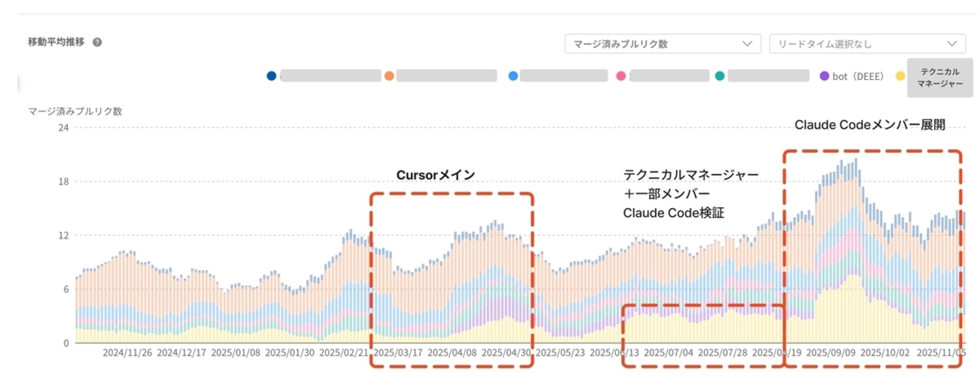Click the purple bot (DEEE) legend dot
This screenshot has height=391, width=980.
point(823,76)
